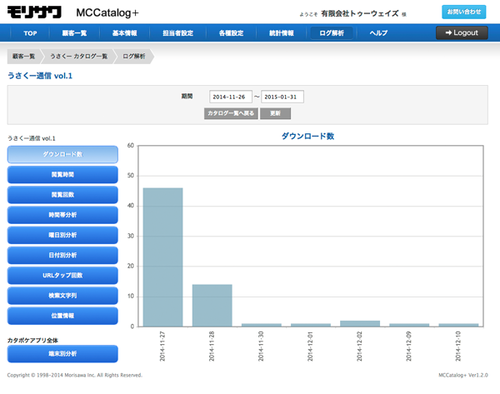Image resolution: width=500 pixels, height=394 pixels.
Task: Select 閲覧回数 sidebar button
Action: 63,195
